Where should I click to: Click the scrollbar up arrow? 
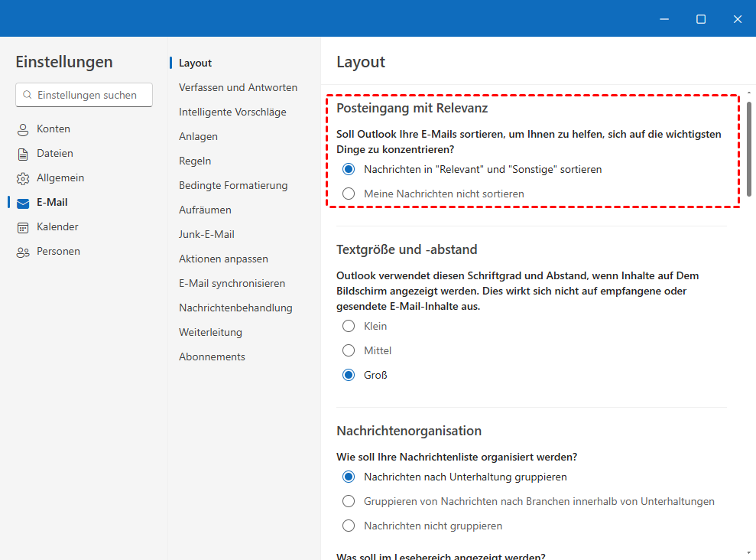[x=749, y=92]
